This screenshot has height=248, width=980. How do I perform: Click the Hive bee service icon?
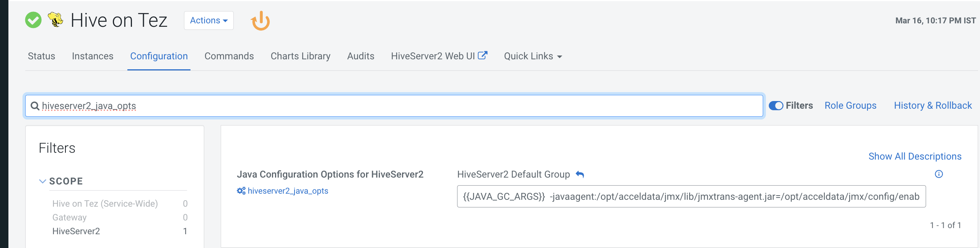pos(55,20)
